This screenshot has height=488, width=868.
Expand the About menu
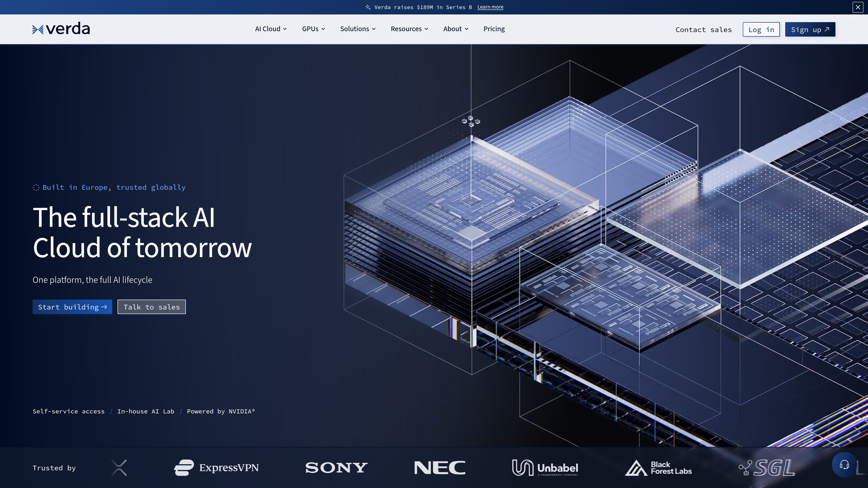[456, 29]
